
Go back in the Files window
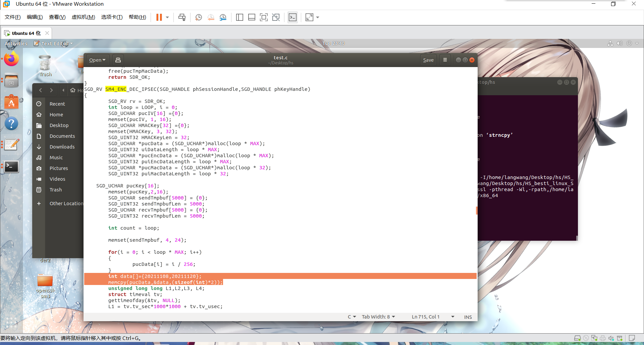pos(41,90)
